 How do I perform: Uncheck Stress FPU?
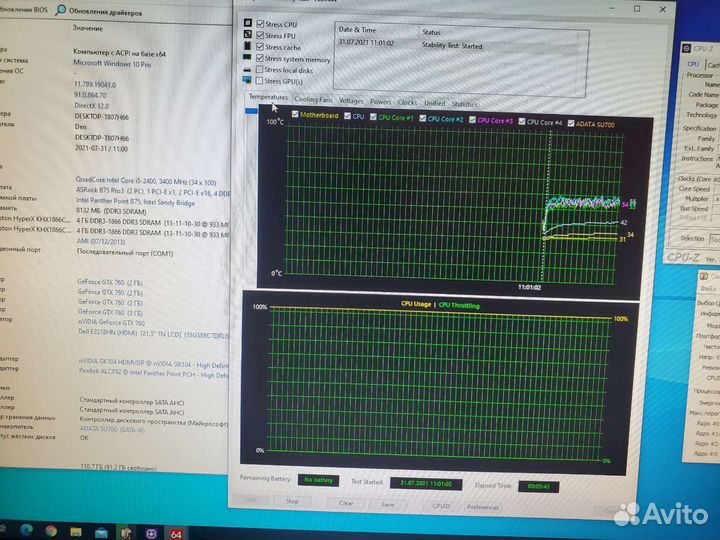click(x=260, y=35)
